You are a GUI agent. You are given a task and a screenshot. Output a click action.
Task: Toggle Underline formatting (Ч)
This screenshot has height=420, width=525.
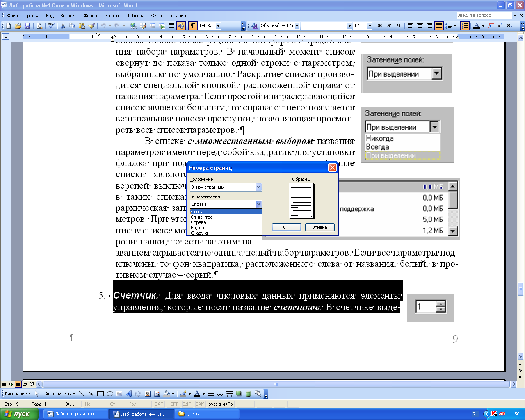(398, 26)
